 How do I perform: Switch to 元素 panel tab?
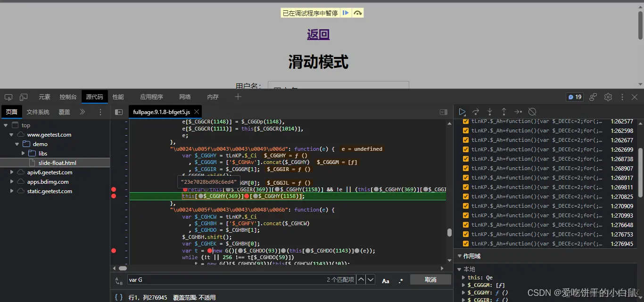44,97
